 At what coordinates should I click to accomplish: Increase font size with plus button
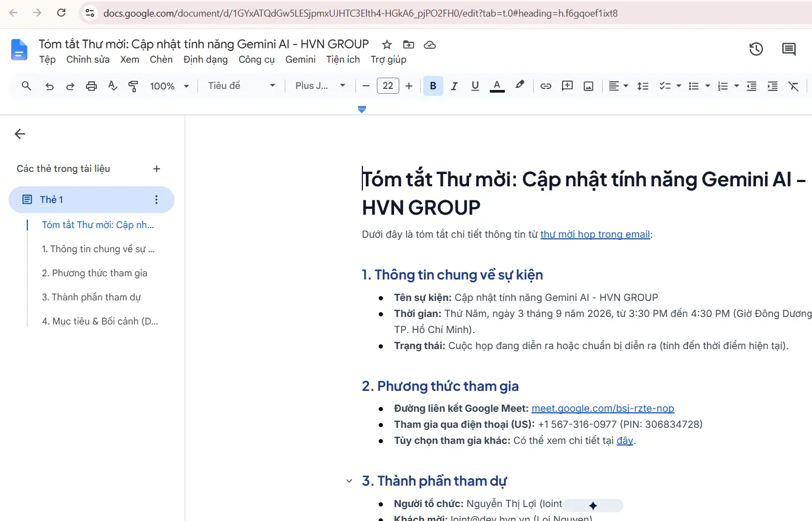click(409, 86)
